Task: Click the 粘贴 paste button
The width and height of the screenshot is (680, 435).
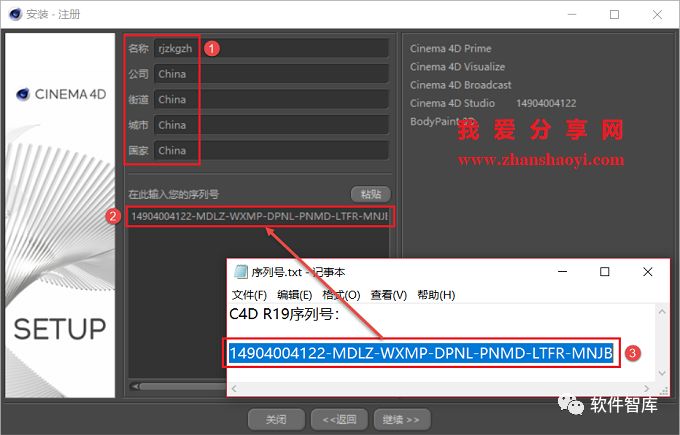Action: click(371, 194)
